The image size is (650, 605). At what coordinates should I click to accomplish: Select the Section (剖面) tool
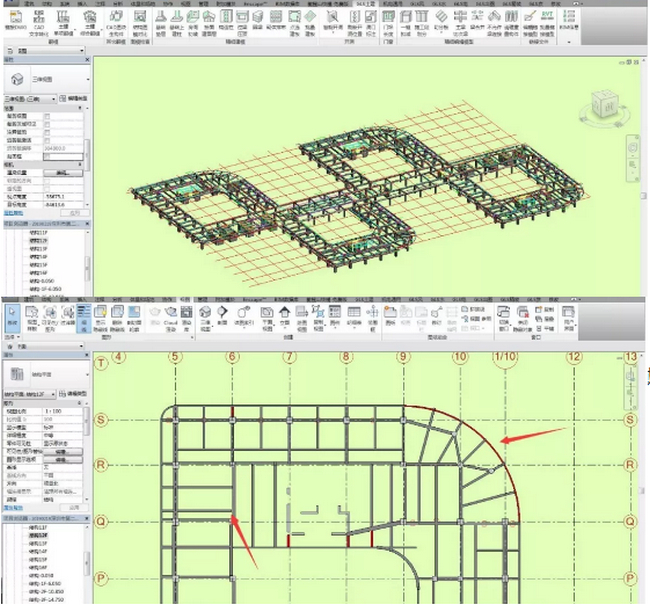(x=223, y=316)
